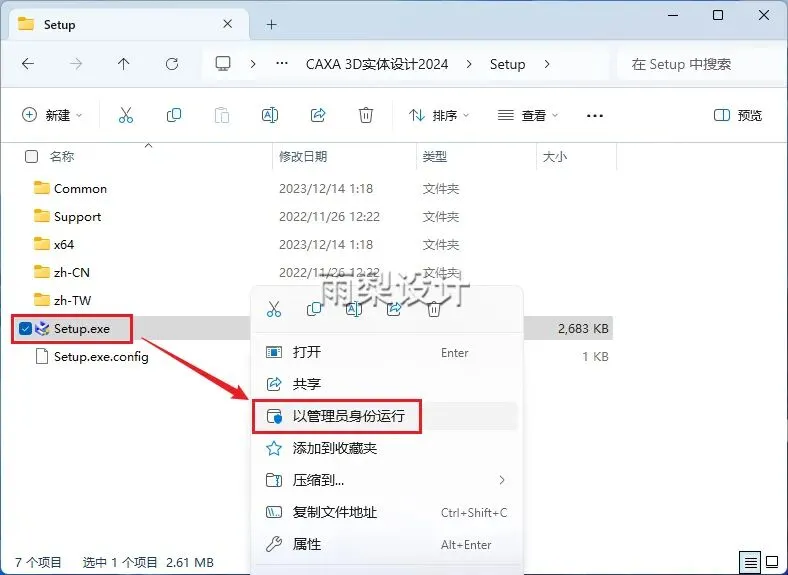Choose 共享 from the context menu
The image size is (788, 575).
coord(387,384)
